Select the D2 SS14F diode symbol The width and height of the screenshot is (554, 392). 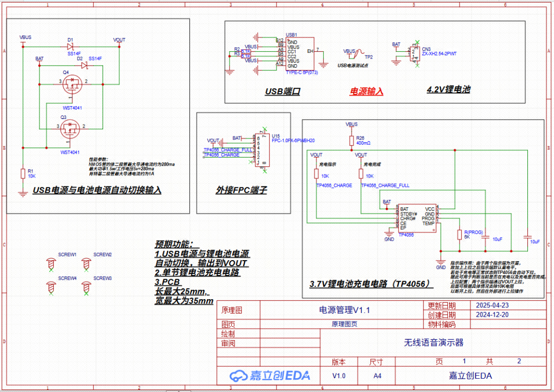[x=85, y=65]
